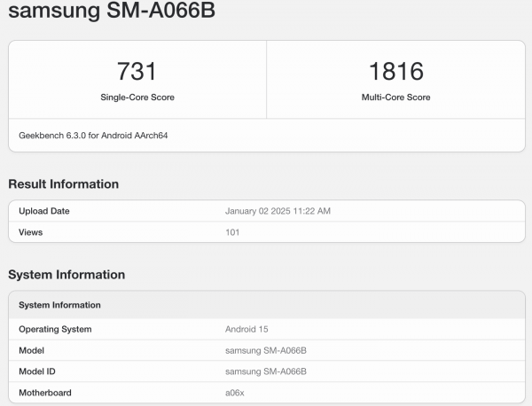The width and height of the screenshot is (532, 406).
Task: Click the samsung SM-A066B page title
Action: pos(112,10)
